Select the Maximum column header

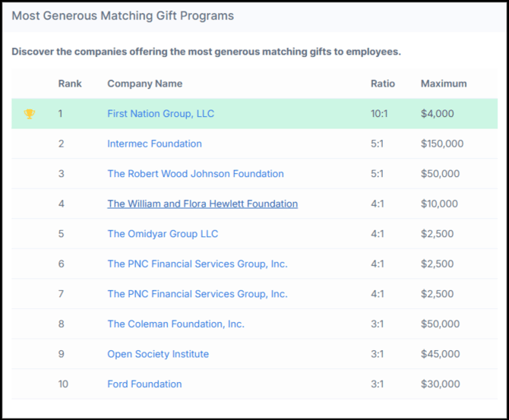point(444,84)
